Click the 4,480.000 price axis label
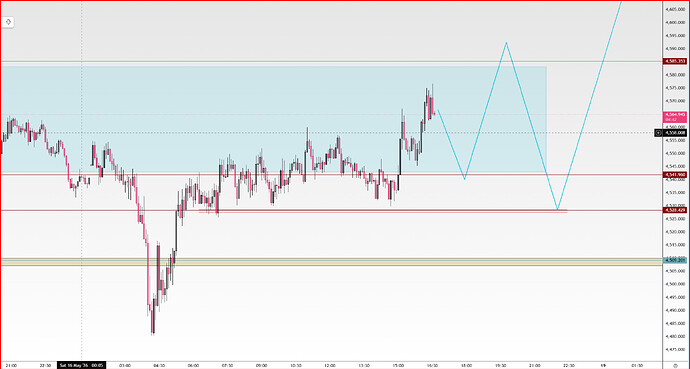Screen dimensions: 690x369 675,337
